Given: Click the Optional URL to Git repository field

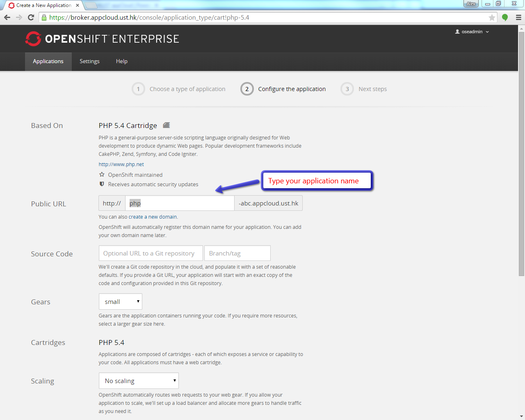Looking at the screenshot, I should (151, 253).
